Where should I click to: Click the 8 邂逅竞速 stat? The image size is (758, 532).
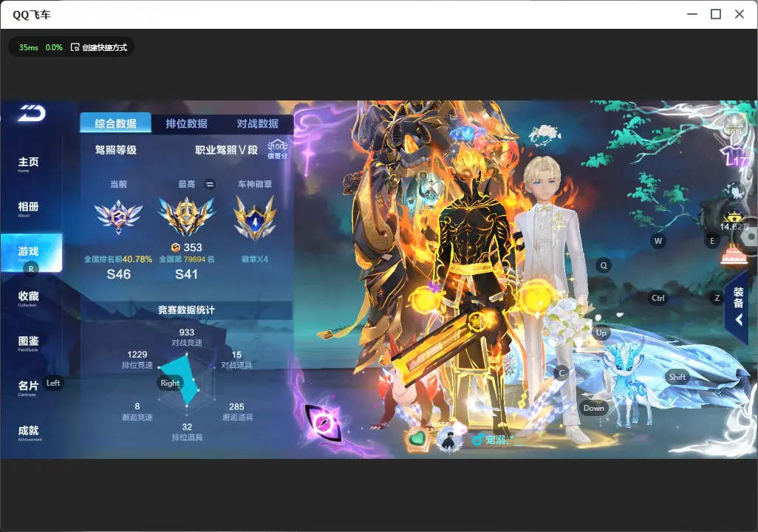137,412
